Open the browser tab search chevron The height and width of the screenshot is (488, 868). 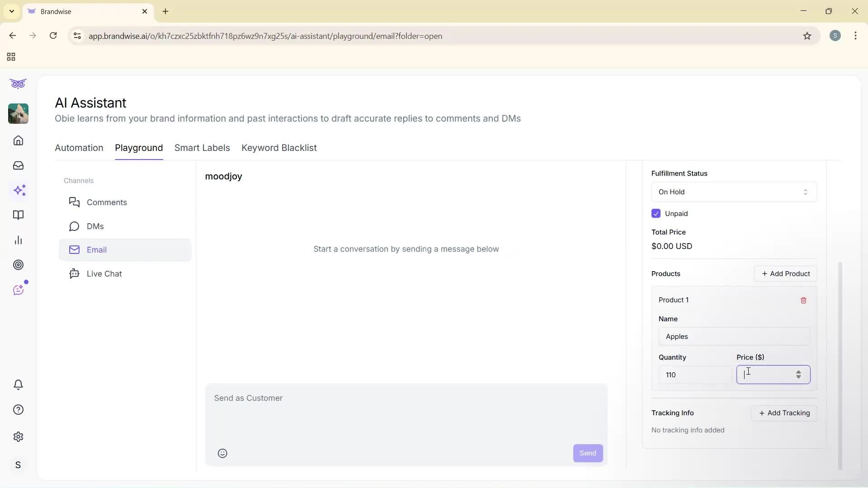11,11
